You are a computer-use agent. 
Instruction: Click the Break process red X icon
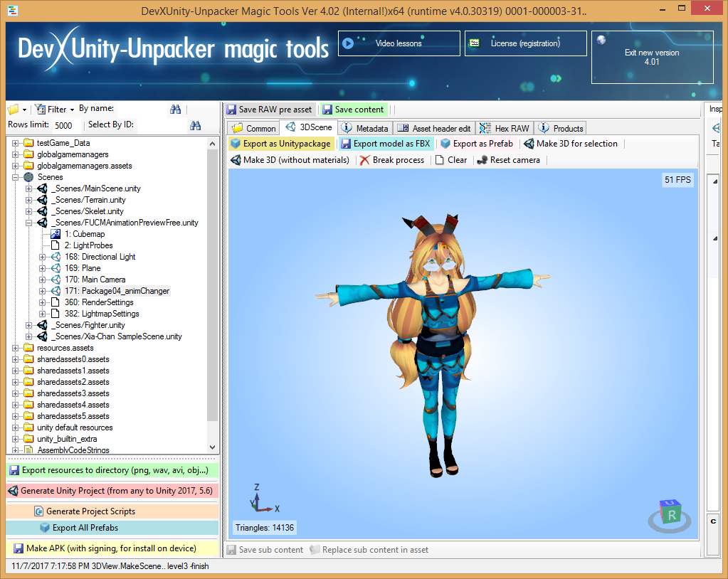[365, 160]
